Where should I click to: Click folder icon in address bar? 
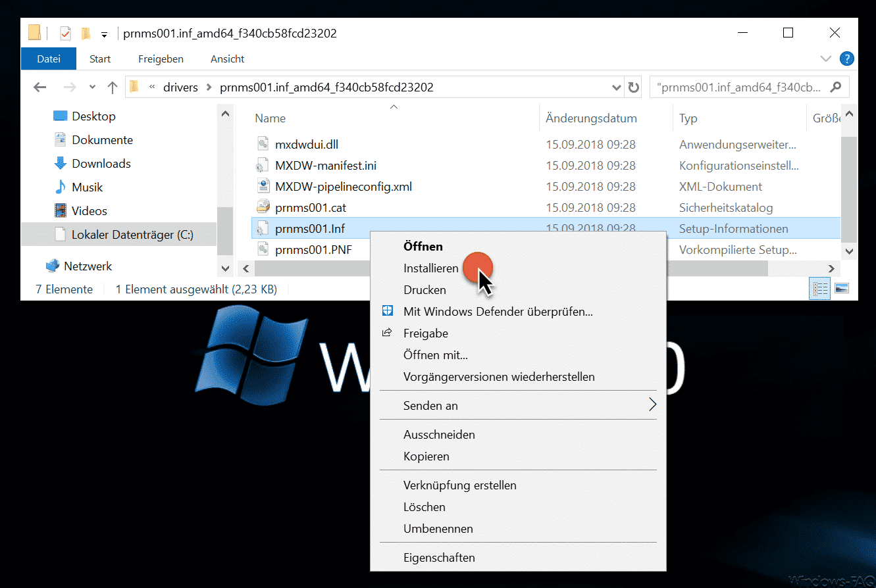pyautogui.click(x=134, y=87)
